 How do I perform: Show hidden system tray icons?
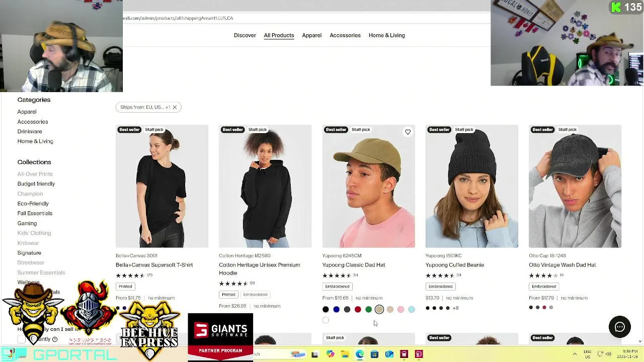coord(575,354)
